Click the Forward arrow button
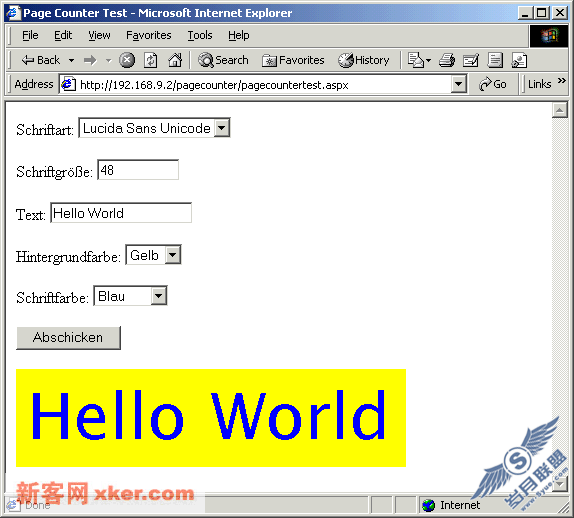 tap(90, 60)
